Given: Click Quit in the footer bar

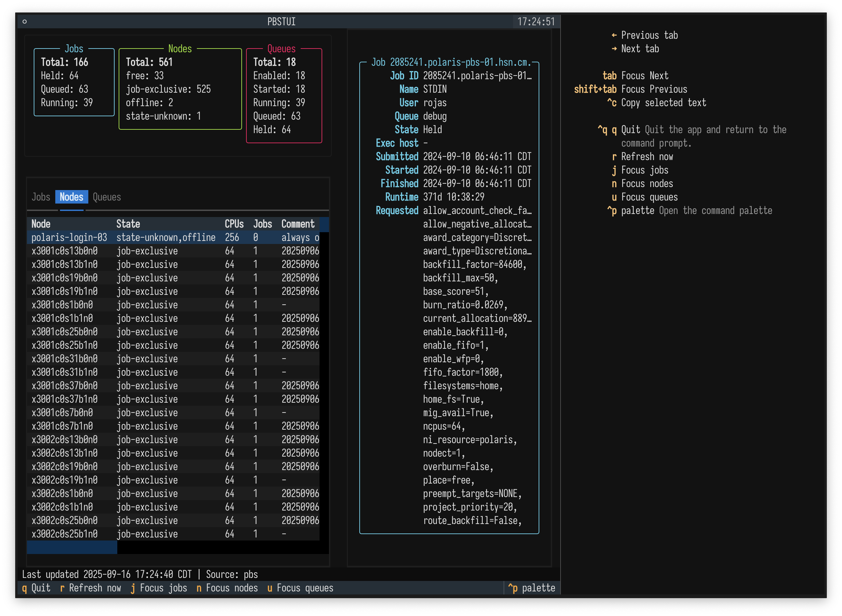Looking at the screenshot, I should [x=36, y=588].
